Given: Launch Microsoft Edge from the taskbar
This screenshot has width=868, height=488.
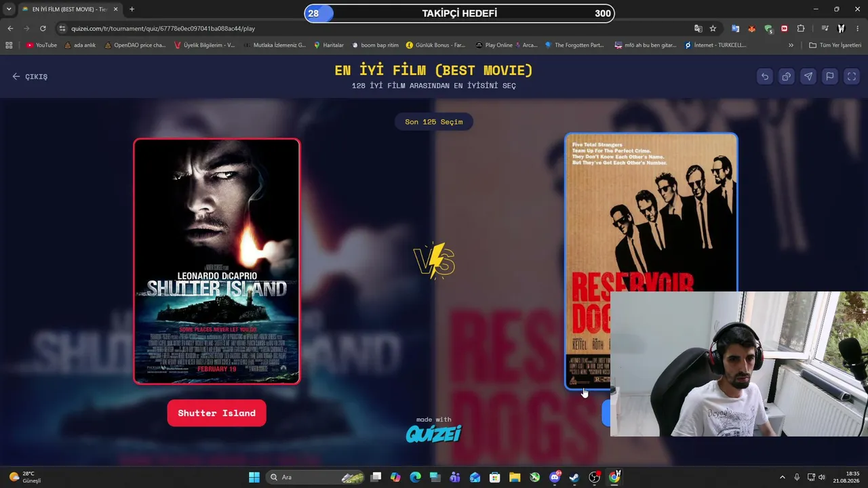Looking at the screenshot, I should coord(415,477).
